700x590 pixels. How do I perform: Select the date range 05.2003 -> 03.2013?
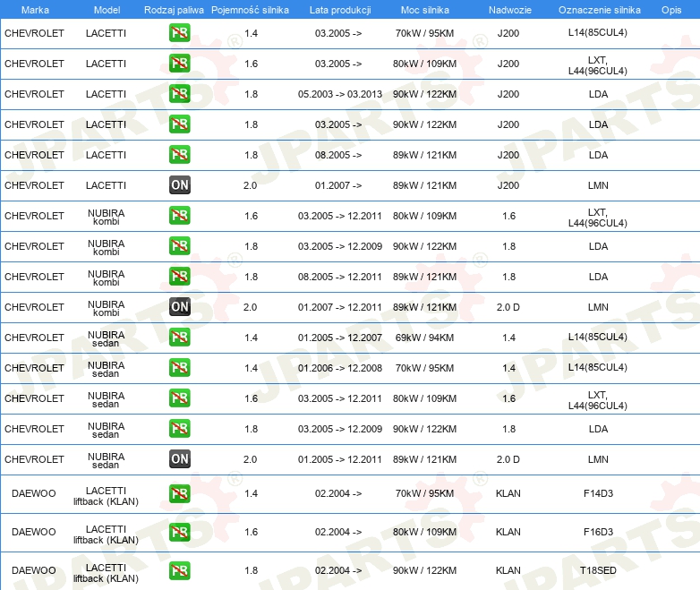tap(340, 94)
